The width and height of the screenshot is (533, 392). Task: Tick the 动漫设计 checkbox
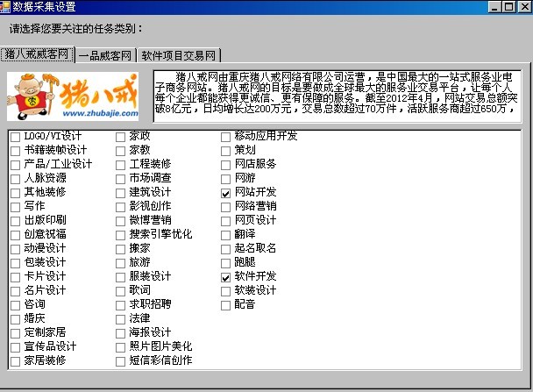point(15,249)
